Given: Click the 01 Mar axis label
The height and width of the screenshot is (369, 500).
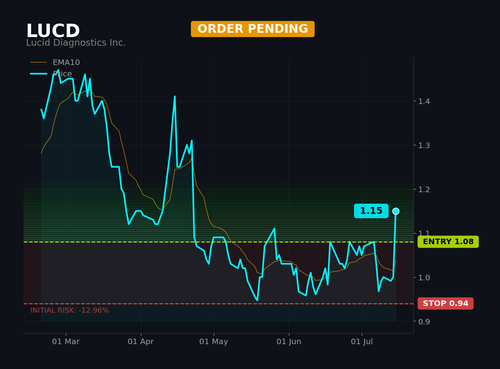Looking at the screenshot, I should click(x=66, y=342).
